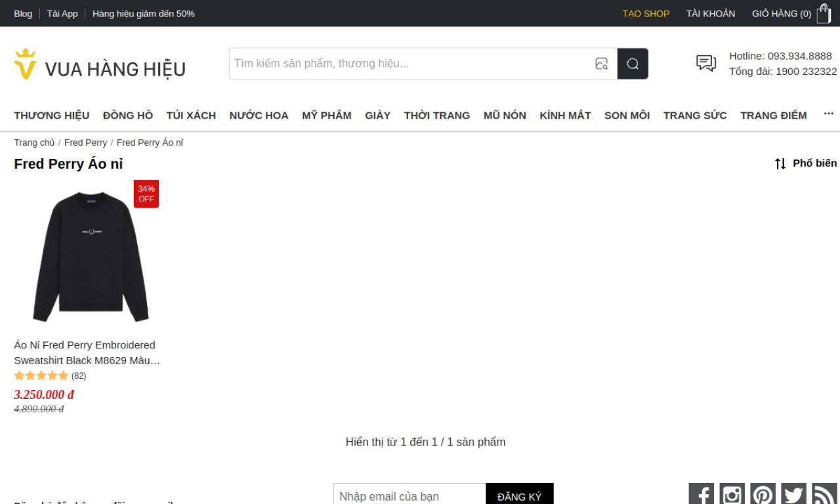The height and width of the screenshot is (504, 840).
Task: Click the 34% OFF badge
Action: pyautogui.click(x=146, y=194)
